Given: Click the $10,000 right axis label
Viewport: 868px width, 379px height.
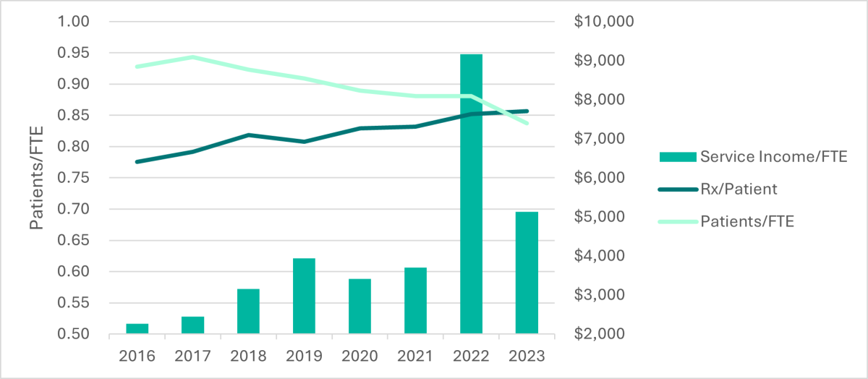Looking at the screenshot, I should pos(603,22).
